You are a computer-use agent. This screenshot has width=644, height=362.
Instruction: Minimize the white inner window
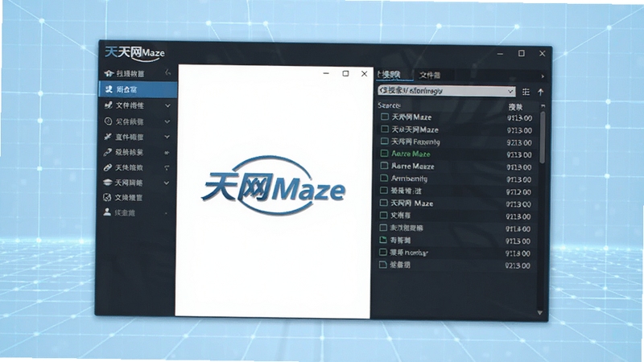click(326, 73)
